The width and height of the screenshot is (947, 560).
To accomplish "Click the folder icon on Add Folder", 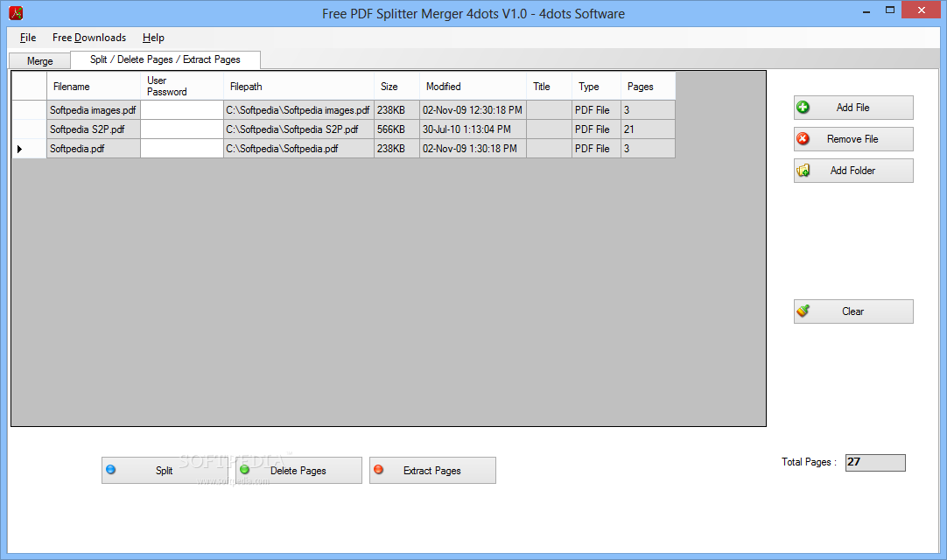I will pyautogui.click(x=803, y=171).
